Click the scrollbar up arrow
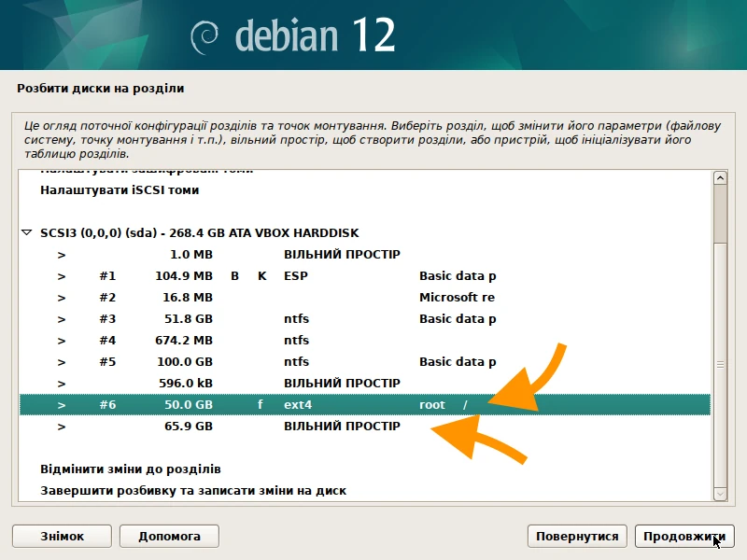This screenshot has width=747, height=560. point(720,178)
